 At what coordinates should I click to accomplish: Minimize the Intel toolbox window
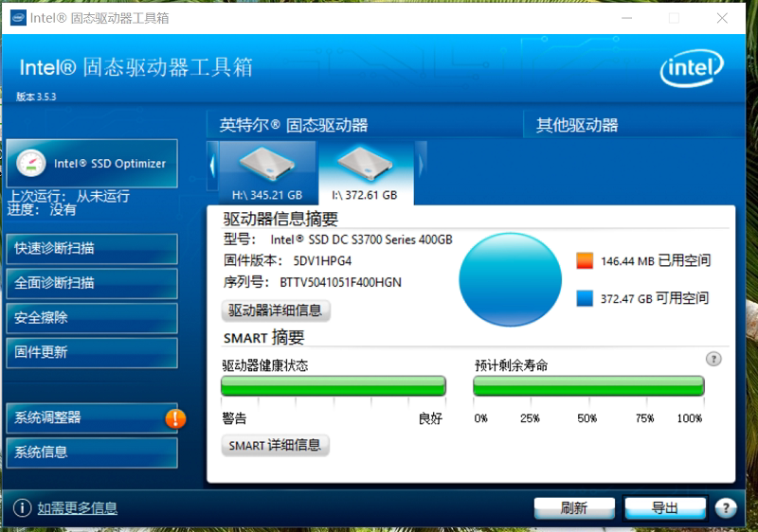tap(627, 18)
